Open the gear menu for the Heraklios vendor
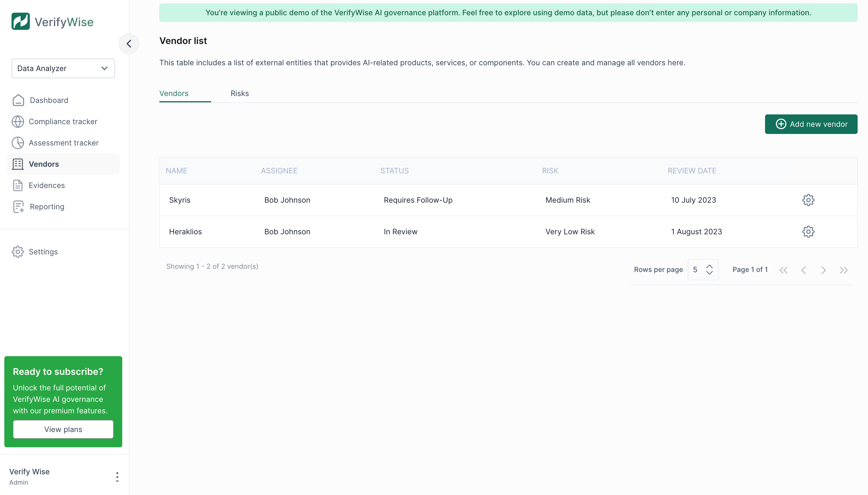 (x=808, y=231)
